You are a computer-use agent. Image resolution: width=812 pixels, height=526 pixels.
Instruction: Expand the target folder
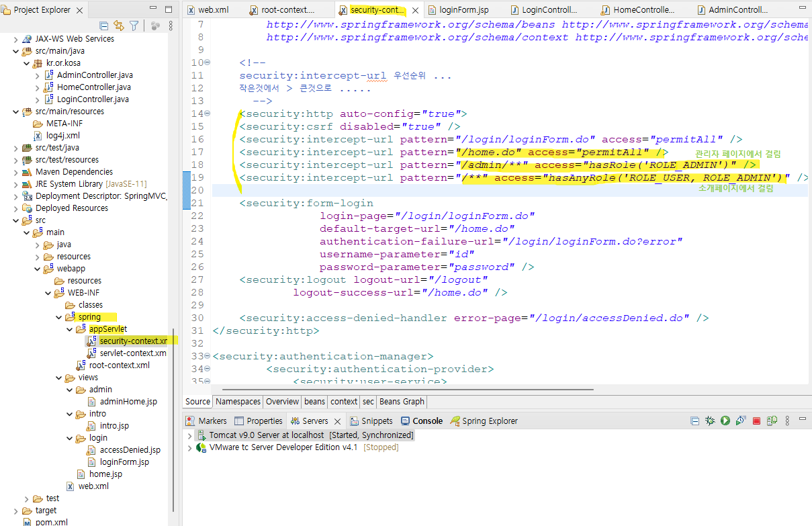[16, 510]
